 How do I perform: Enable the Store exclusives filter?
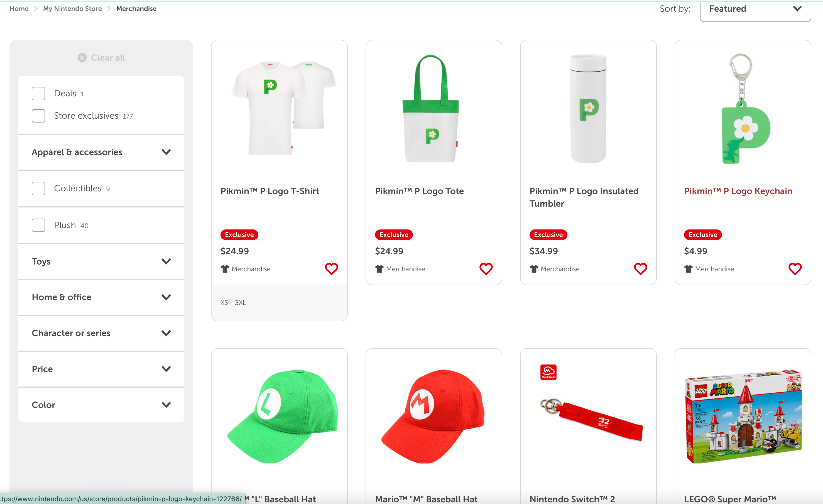[x=38, y=116]
